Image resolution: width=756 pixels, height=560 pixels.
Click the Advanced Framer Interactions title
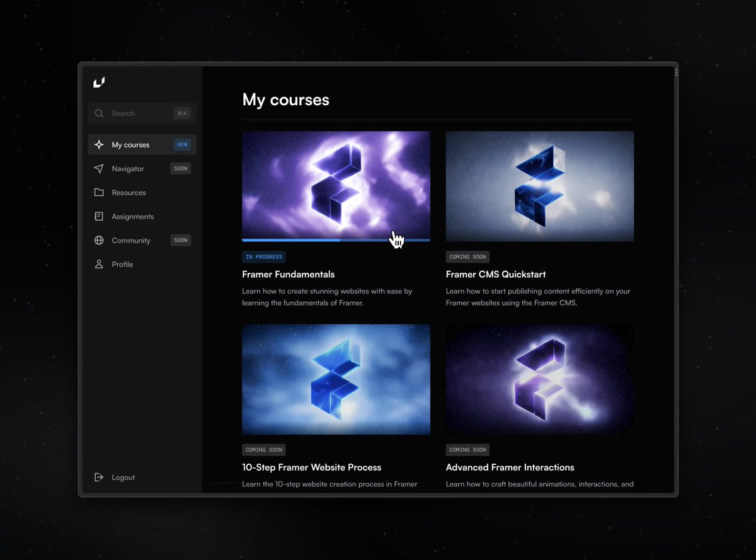click(510, 467)
